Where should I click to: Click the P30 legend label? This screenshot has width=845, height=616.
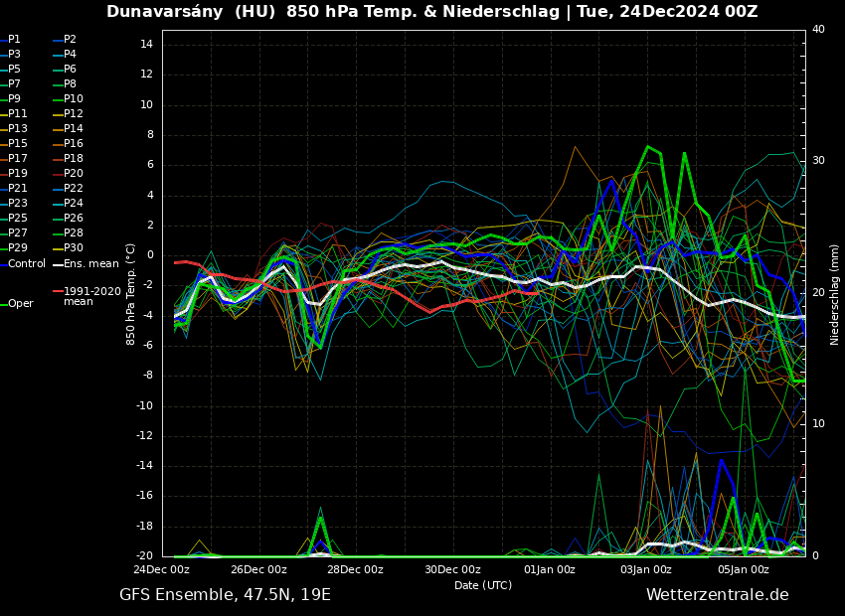pos(74,248)
